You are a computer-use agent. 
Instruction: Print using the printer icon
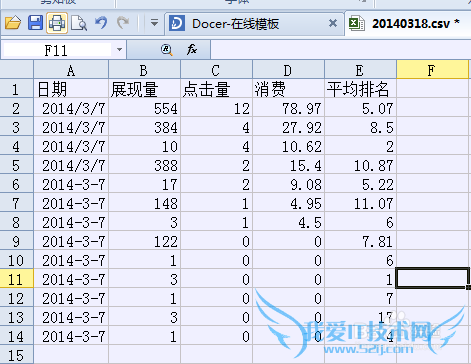pyautogui.click(x=57, y=23)
